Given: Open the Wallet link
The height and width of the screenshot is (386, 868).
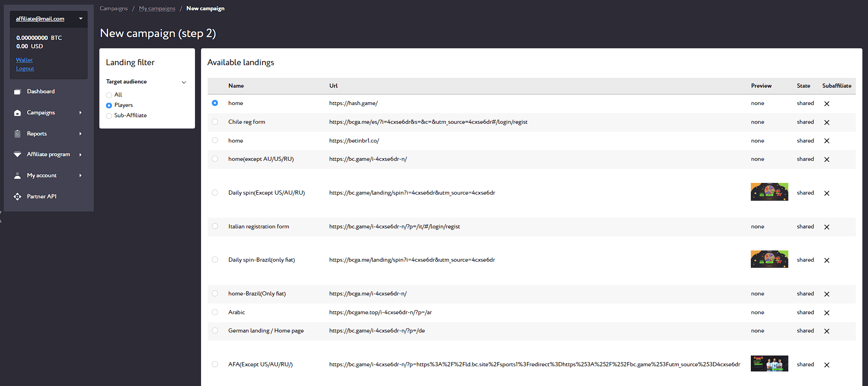Looking at the screenshot, I should coord(24,60).
